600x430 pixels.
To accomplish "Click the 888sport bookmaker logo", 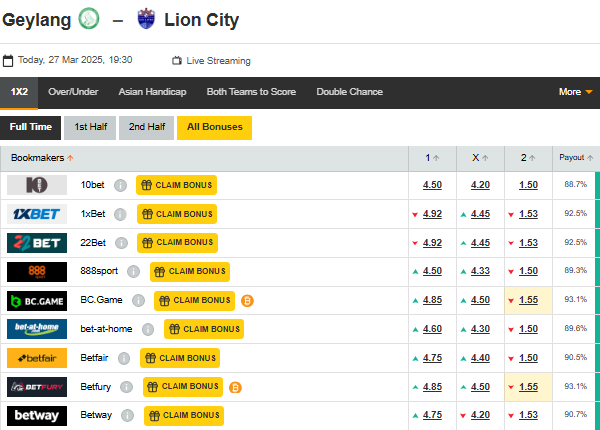I will [37, 272].
